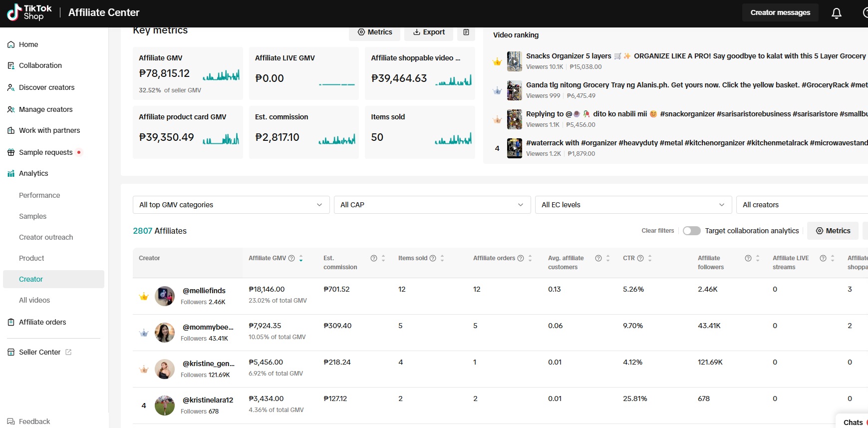Image resolution: width=868 pixels, height=428 pixels.
Task: Sort by Est. commission column arrows
Action: click(x=383, y=258)
